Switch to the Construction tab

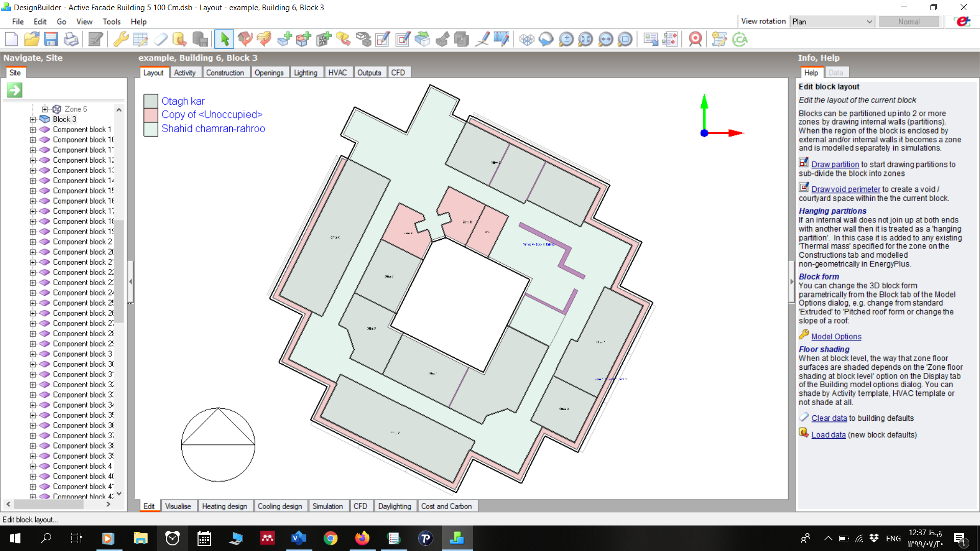point(225,72)
